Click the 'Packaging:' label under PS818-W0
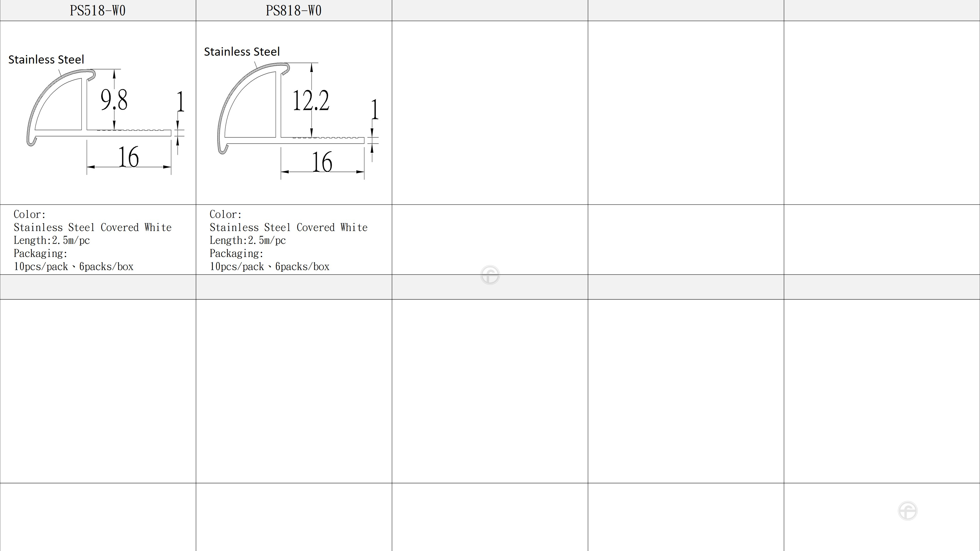This screenshot has width=980, height=551. coord(236,253)
